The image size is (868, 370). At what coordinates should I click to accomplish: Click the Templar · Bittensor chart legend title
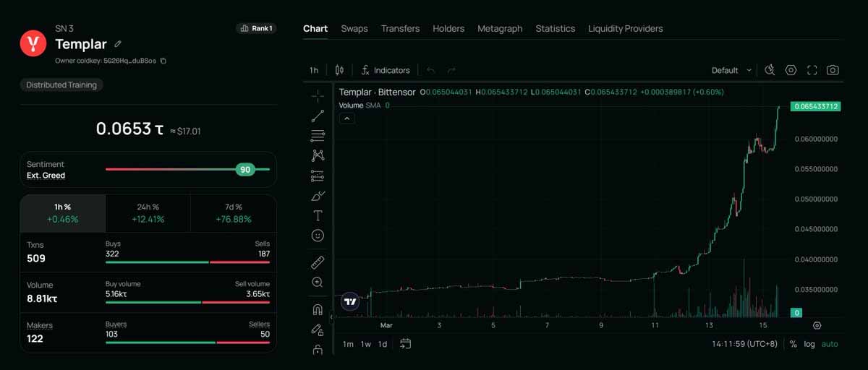tap(377, 92)
